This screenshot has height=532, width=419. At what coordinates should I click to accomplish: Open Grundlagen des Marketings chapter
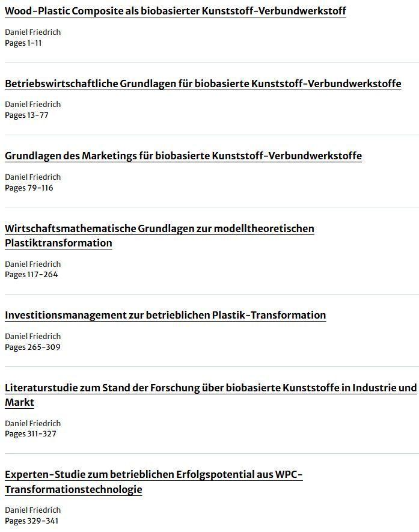pyautogui.click(x=183, y=156)
